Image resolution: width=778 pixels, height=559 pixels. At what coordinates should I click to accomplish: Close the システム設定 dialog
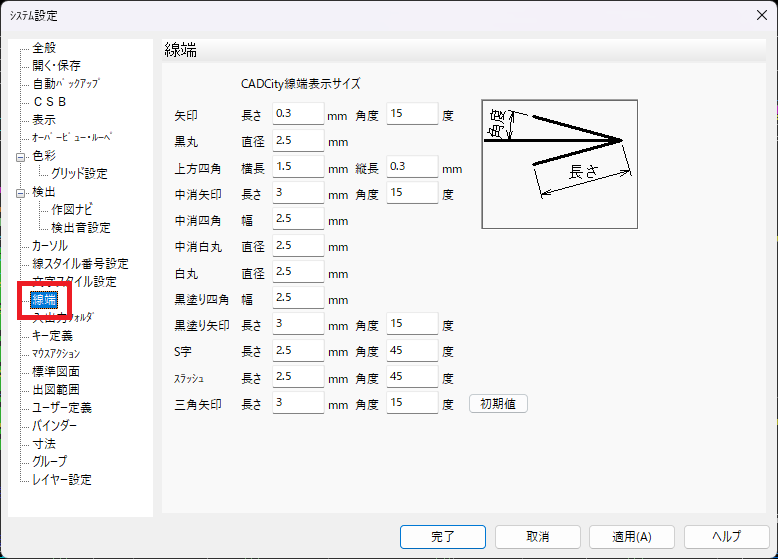point(762,15)
